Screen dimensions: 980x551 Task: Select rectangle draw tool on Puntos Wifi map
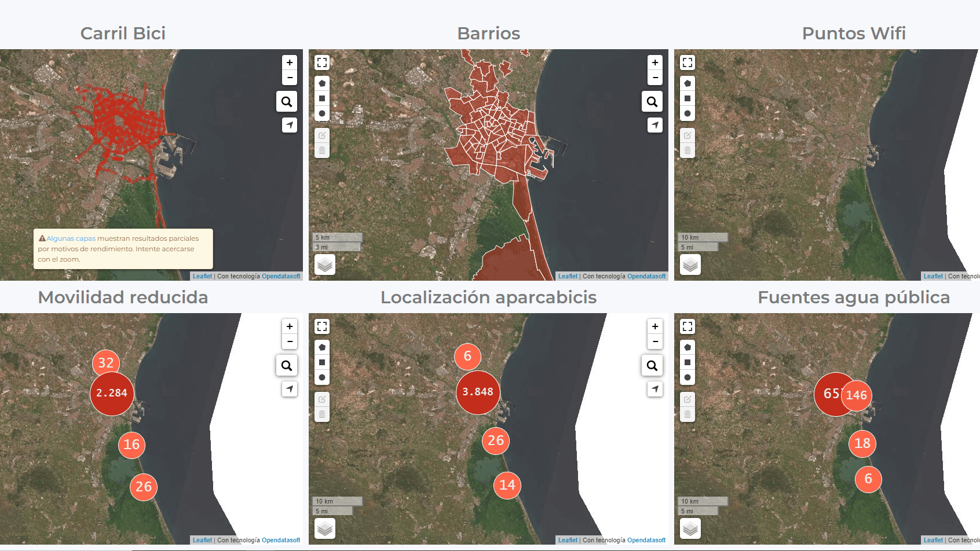pos(688,98)
